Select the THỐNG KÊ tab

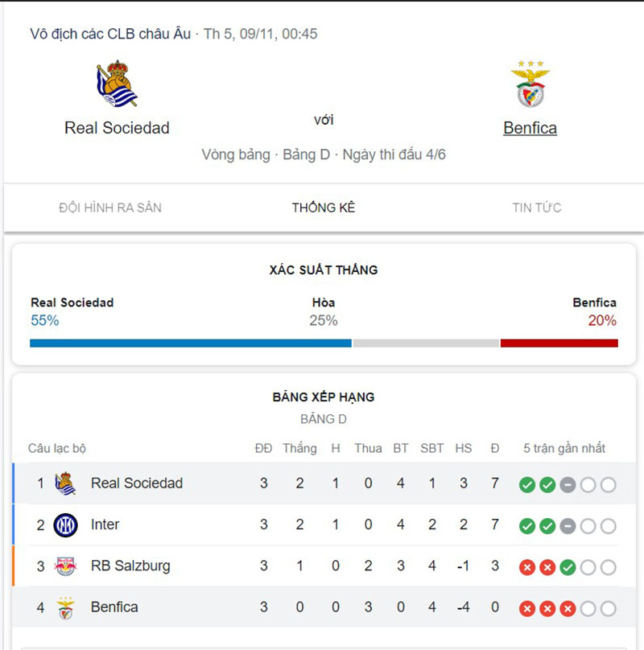(x=324, y=208)
